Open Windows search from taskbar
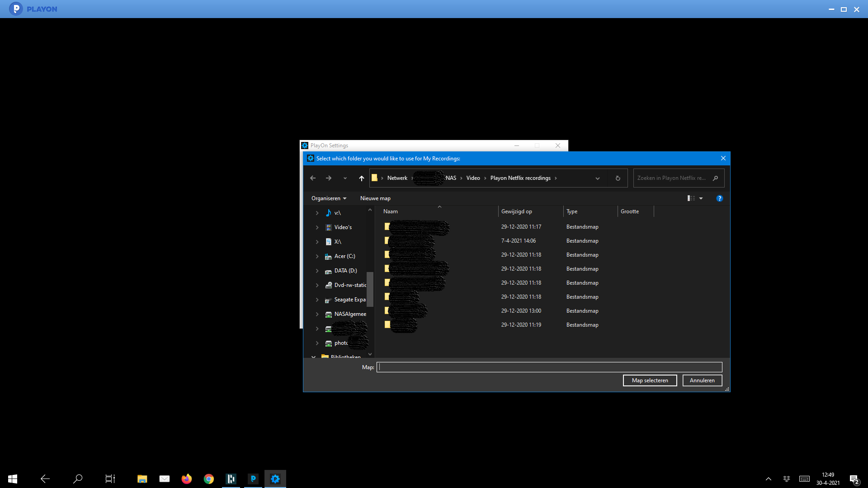 pyautogui.click(x=78, y=479)
